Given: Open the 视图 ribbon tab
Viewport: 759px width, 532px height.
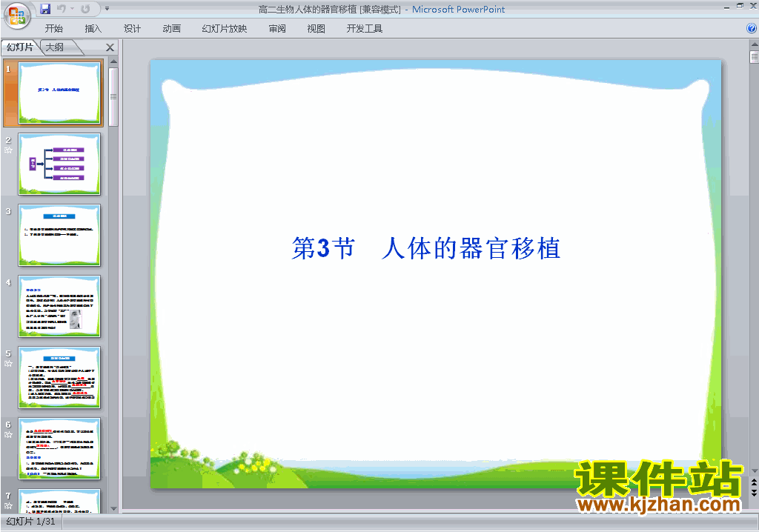Looking at the screenshot, I should (316, 29).
